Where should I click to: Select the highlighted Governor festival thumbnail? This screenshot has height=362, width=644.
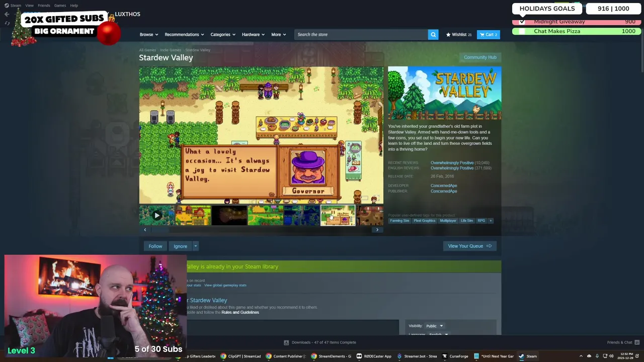(x=338, y=216)
